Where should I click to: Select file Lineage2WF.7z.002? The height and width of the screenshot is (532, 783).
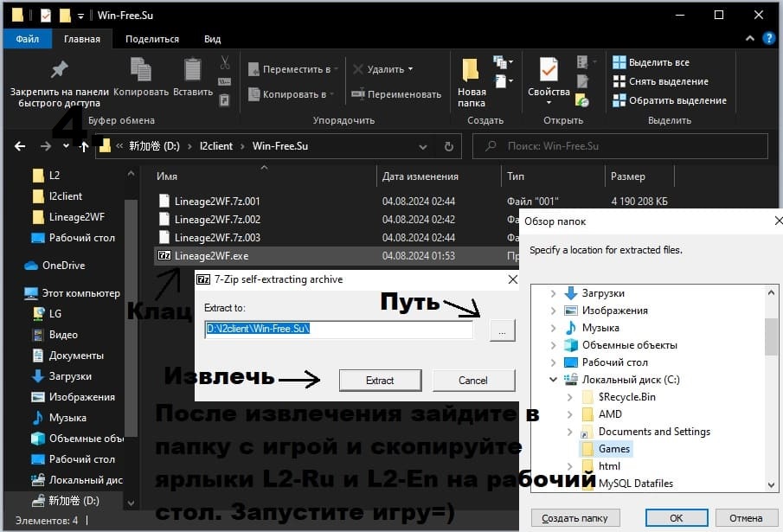[216, 220]
